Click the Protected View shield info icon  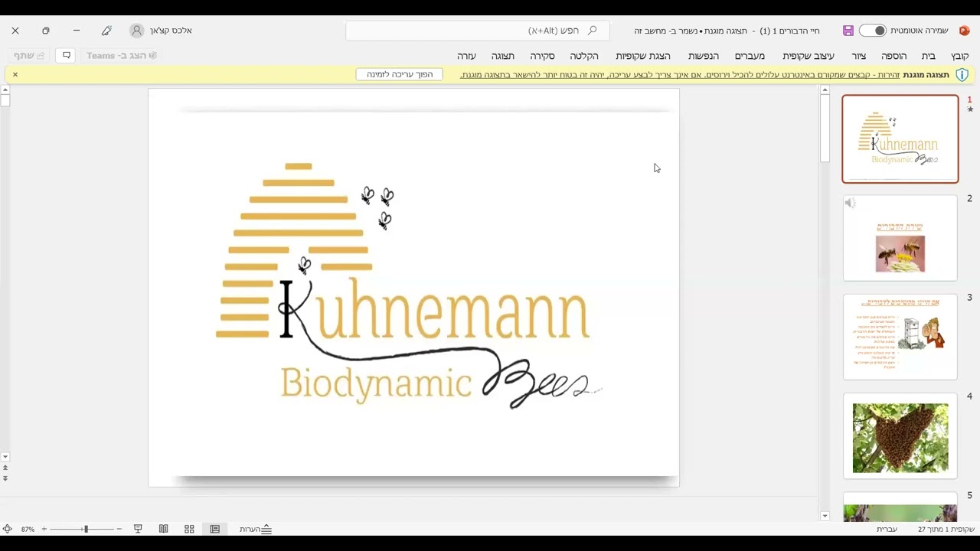[x=962, y=74]
